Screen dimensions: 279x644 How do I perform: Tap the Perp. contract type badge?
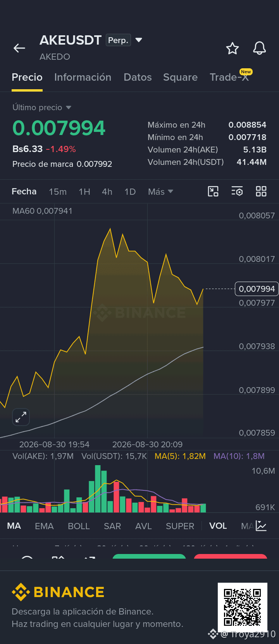(x=118, y=40)
